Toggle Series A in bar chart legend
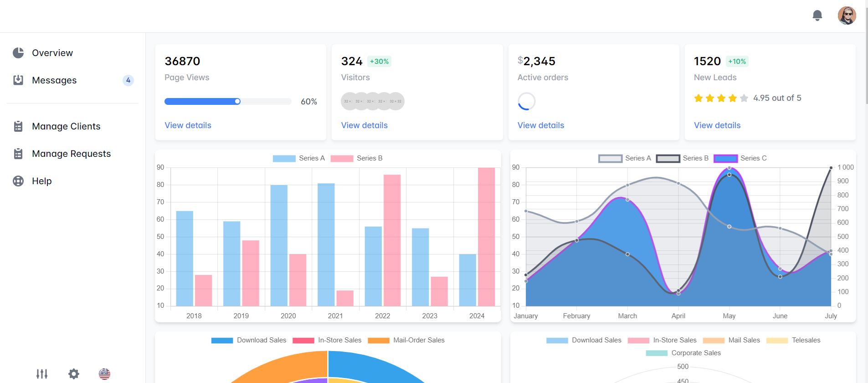 tap(298, 158)
